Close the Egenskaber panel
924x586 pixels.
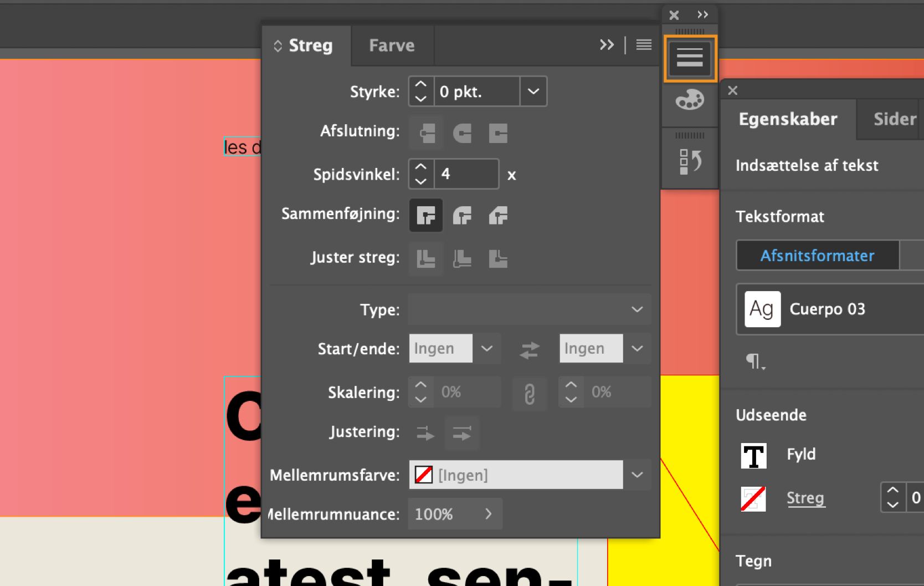[x=733, y=90]
